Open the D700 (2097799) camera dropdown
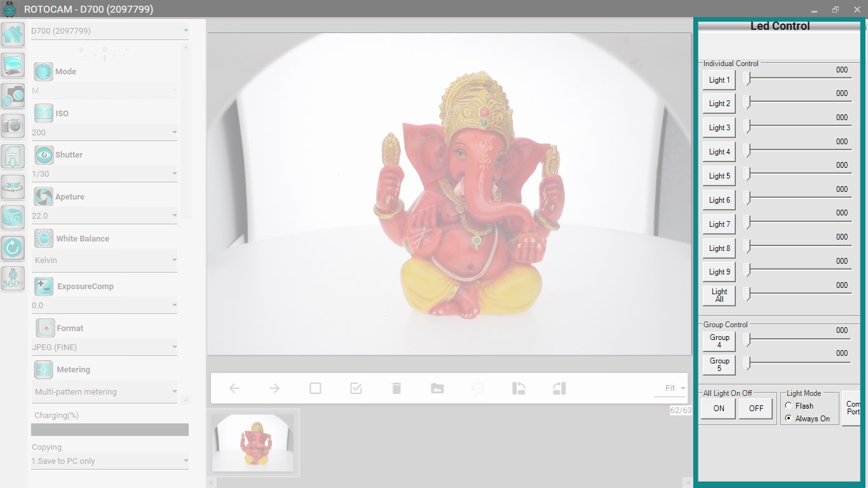Viewport: 868px width, 488px height. coord(110,30)
